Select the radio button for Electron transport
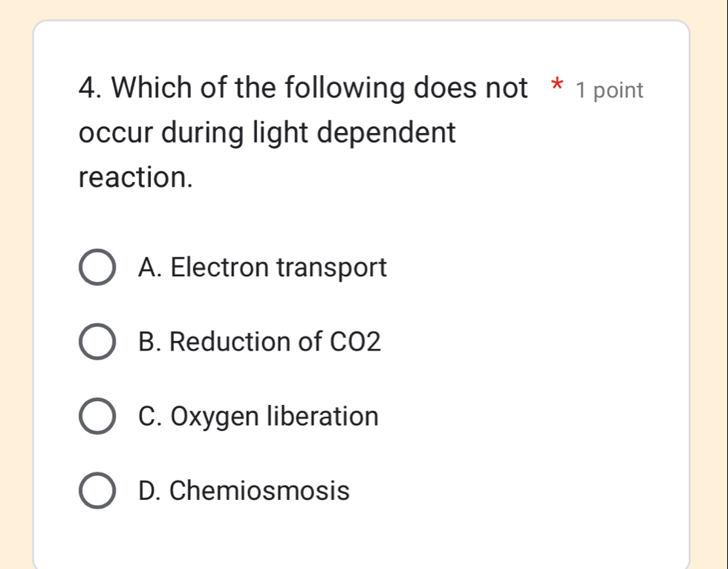 [97, 268]
